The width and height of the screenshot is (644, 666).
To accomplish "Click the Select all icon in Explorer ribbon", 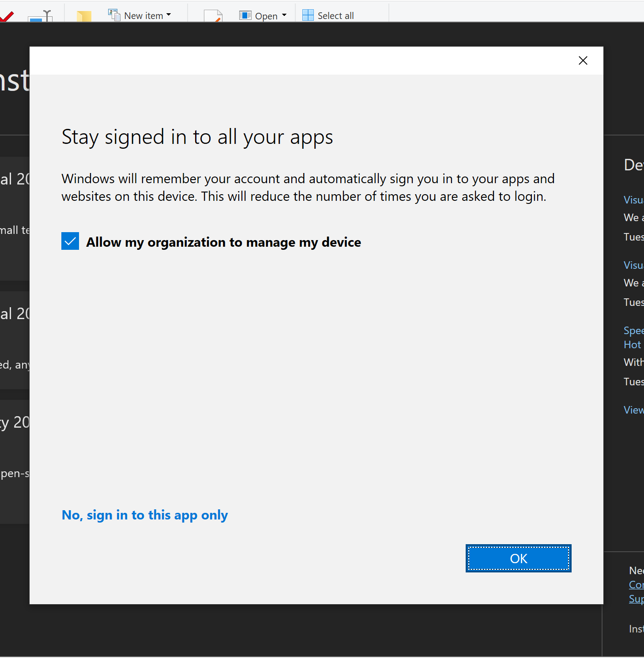I will tap(308, 15).
